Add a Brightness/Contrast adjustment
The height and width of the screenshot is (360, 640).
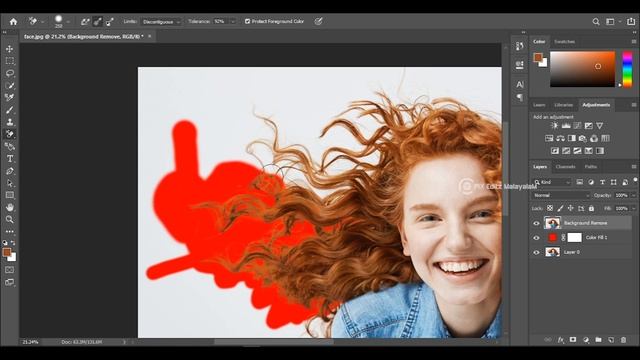(x=554, y=126)
